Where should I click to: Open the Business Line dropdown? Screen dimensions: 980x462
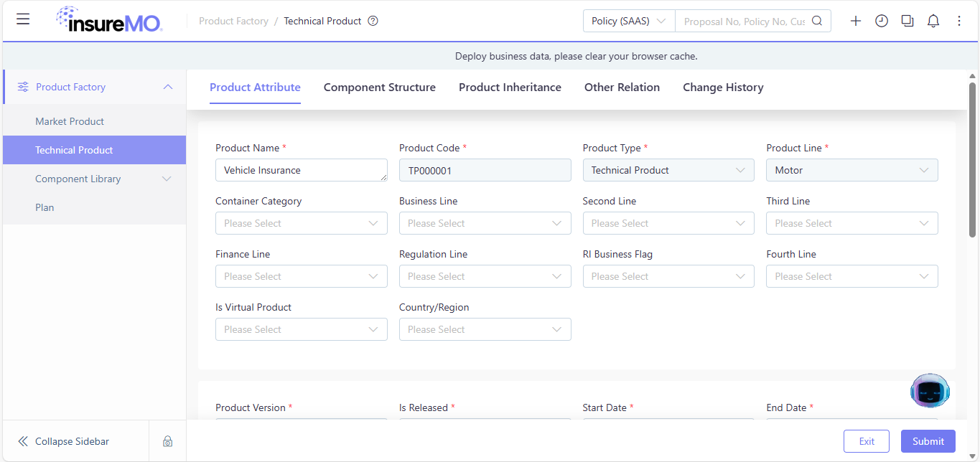pos(485,223)
